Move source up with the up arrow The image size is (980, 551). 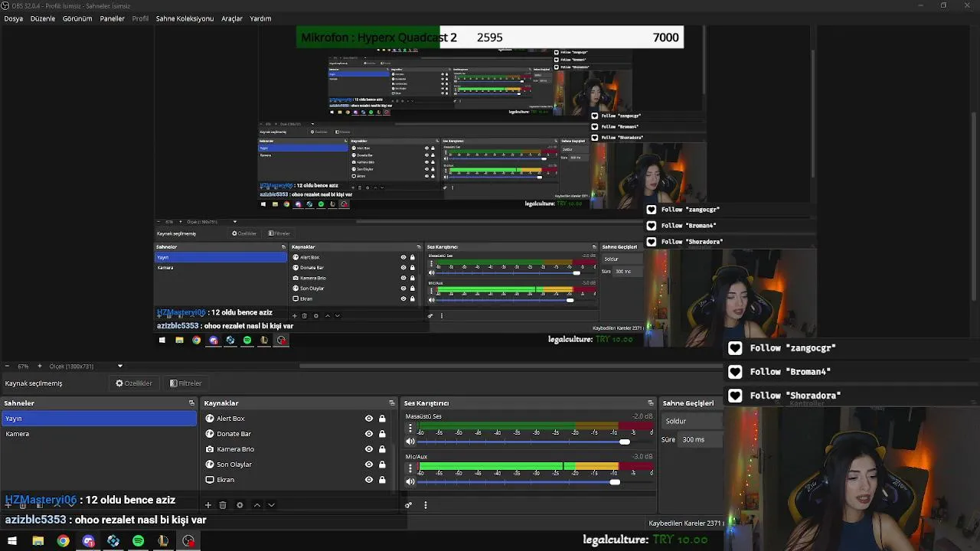click(x=257, y=505)
